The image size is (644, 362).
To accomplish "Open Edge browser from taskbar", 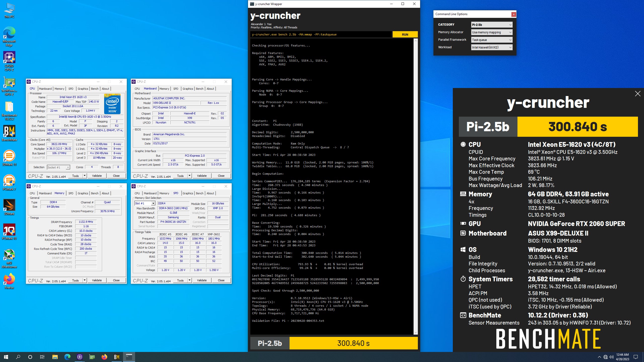I will pyautogui.click(x=67, y=357).
